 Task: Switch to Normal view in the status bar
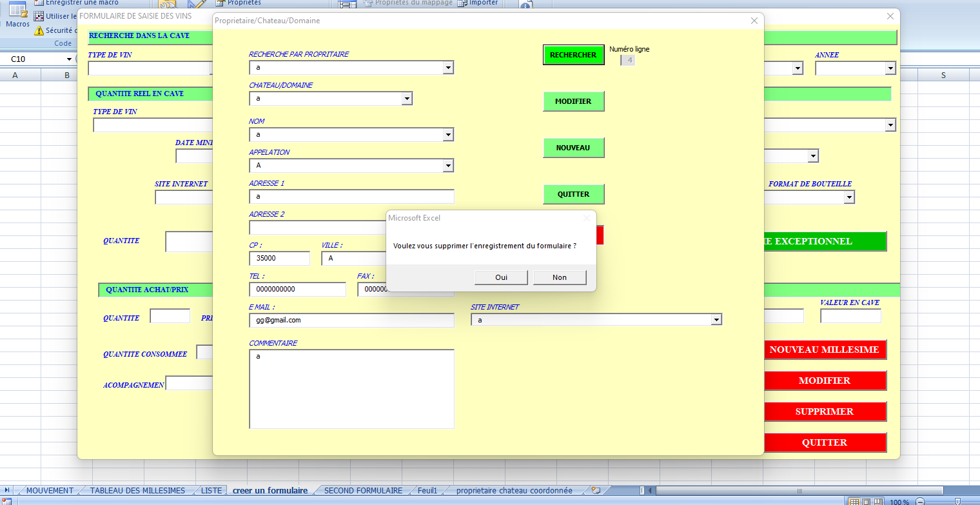coord(854,502)
